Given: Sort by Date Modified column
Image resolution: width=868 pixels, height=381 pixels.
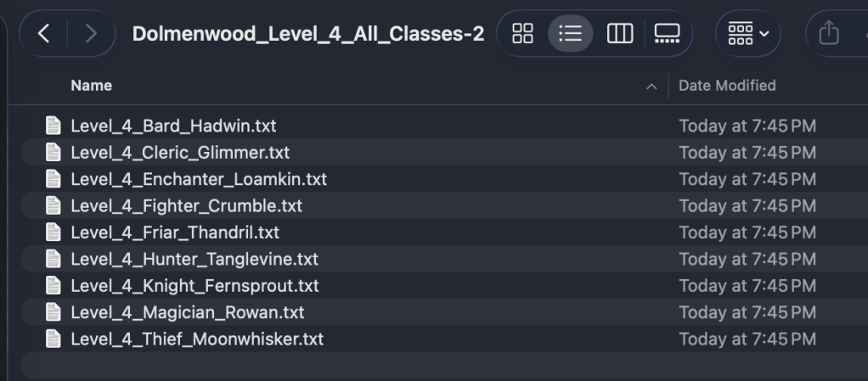Looking at the screenshot, I should [x=727, y=86].
